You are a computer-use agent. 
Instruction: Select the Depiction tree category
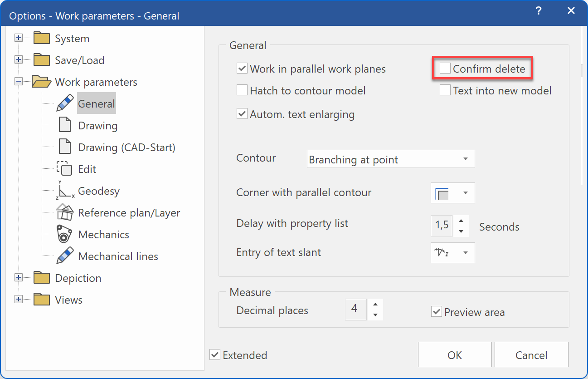pos(78,278)
